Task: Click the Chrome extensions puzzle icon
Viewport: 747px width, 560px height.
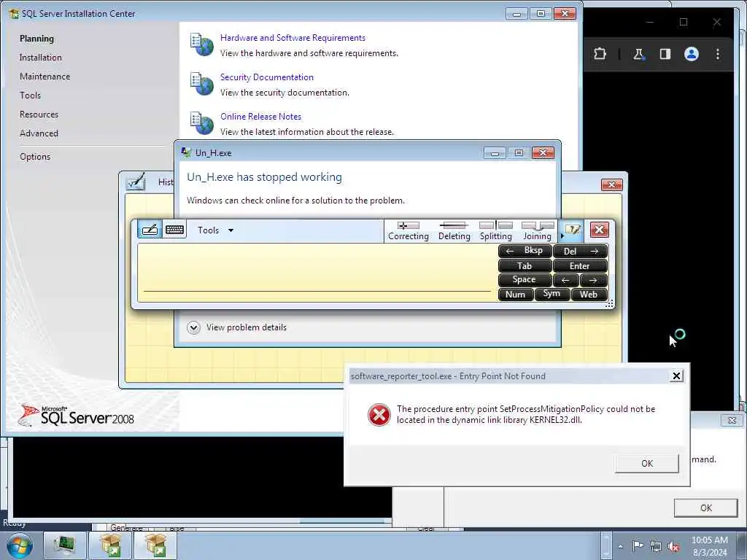Action: coord(600,54)
